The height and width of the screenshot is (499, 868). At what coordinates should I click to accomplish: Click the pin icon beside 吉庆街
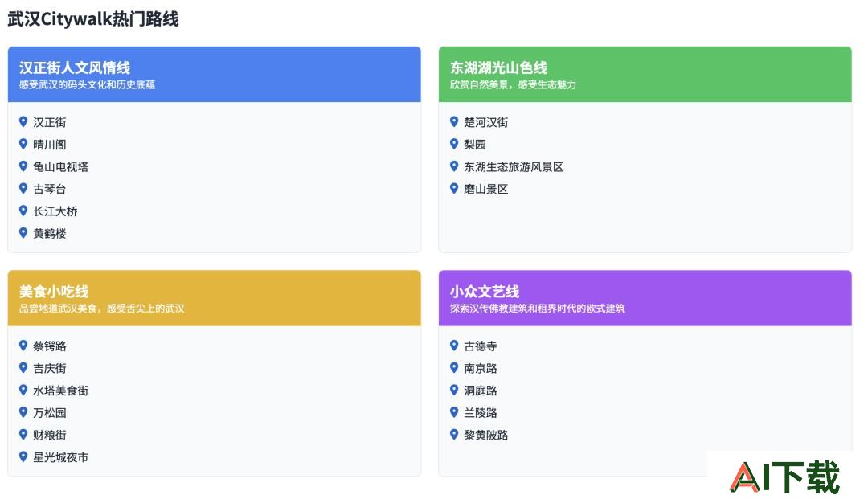[23, 367]
